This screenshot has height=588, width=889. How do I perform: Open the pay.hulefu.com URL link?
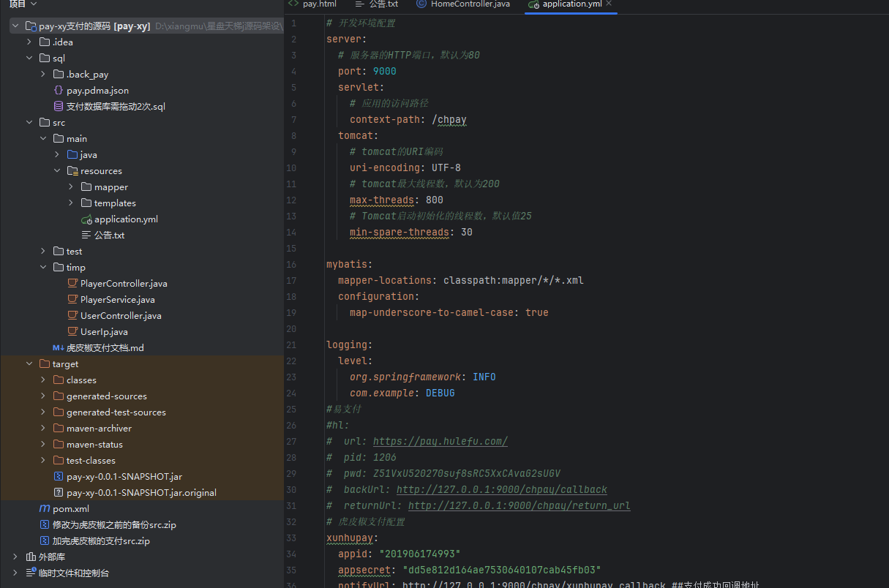[x=440, y=441]
